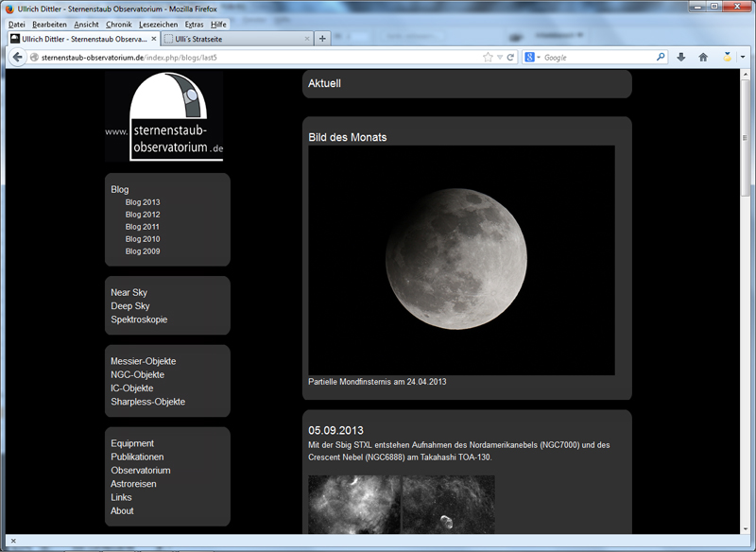This screenshot has width=756, height=552.
Task: Open the partial lunar eclipse moon image
Action: click(461, 260)
